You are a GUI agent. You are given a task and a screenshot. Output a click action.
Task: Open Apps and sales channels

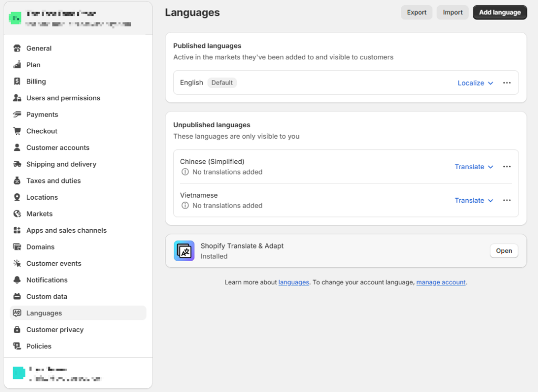click(x=78, y=230)
